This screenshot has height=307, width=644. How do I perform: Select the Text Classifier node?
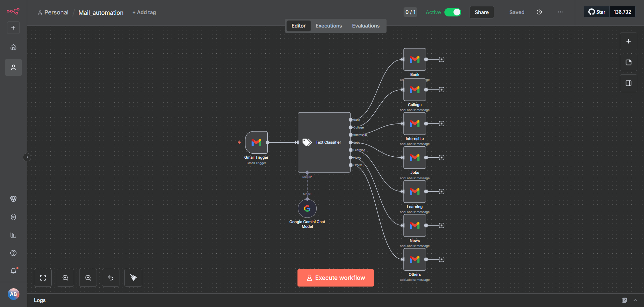(x=324, y=142)
